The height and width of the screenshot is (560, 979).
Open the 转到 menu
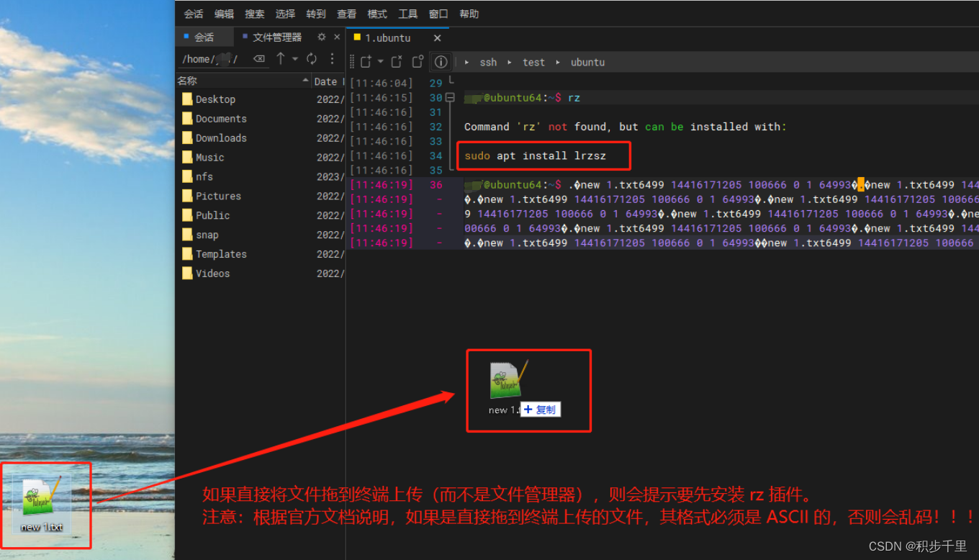point(316,14)
